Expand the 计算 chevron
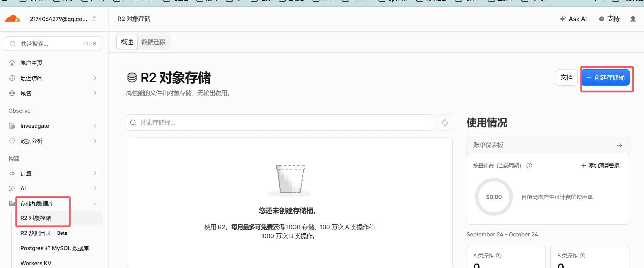The width and height of the screenshot is (644, 268). (95, 174)
